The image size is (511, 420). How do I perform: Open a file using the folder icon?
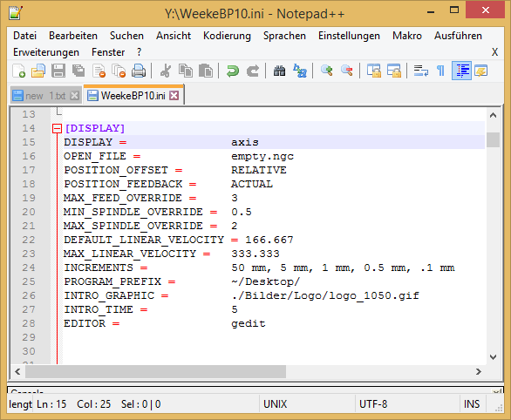point(38,71)
